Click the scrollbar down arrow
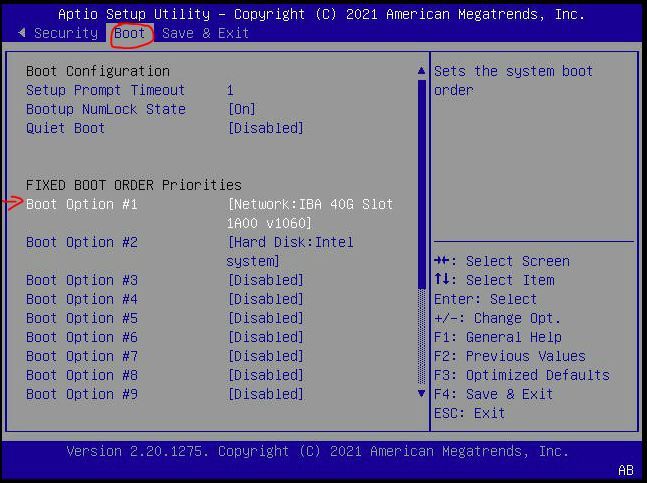The width and height of the screenshot is (647, 483). 421,394
